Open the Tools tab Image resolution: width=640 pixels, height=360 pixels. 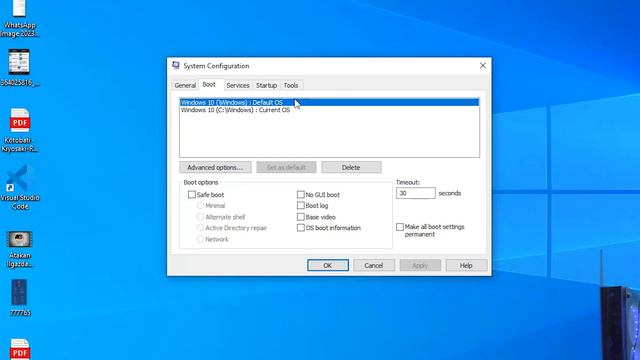291,85
